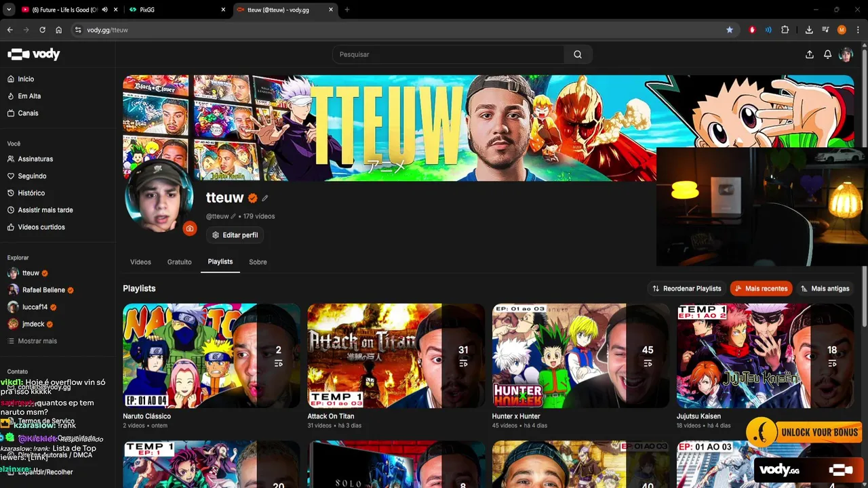Switch to the Sobre tab

pos(258,262)
